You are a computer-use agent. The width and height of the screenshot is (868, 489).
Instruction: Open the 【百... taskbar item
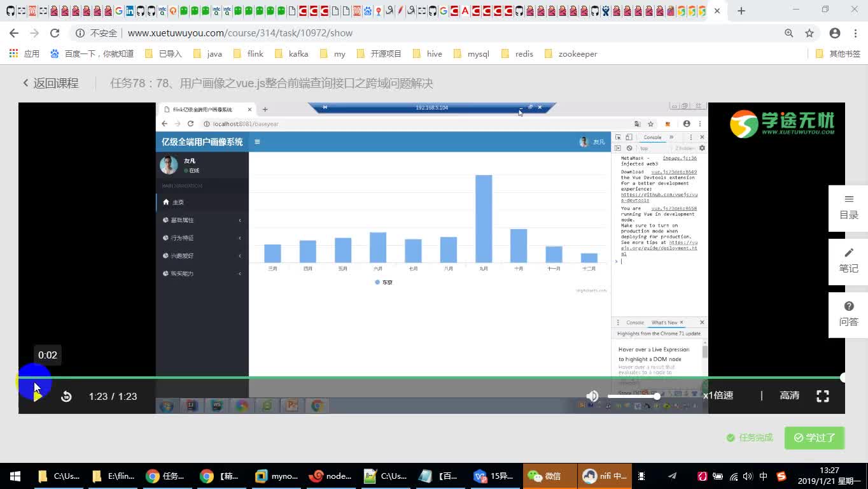point(440,476)
